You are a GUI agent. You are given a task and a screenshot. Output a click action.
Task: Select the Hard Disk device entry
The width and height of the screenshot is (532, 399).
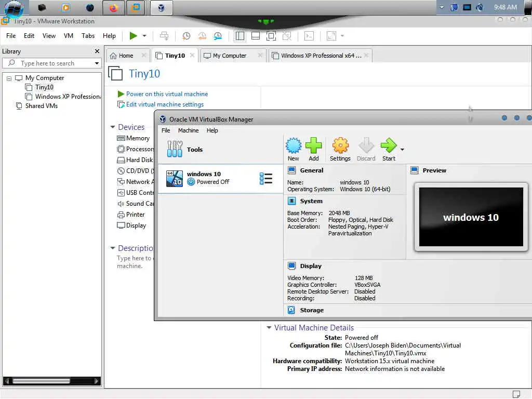tap(135, 160)
